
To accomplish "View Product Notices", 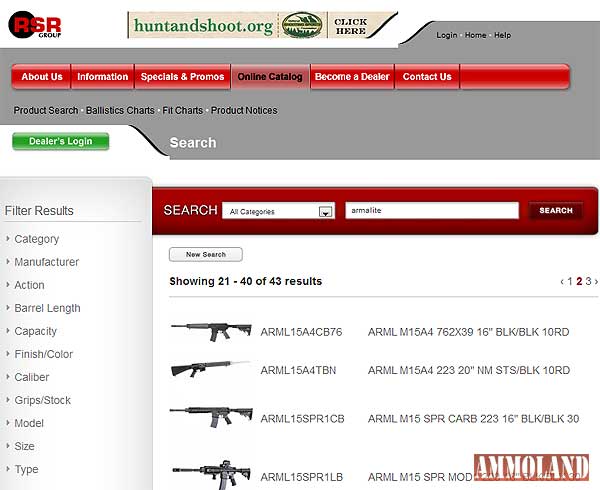I will [x=244, y=110].
